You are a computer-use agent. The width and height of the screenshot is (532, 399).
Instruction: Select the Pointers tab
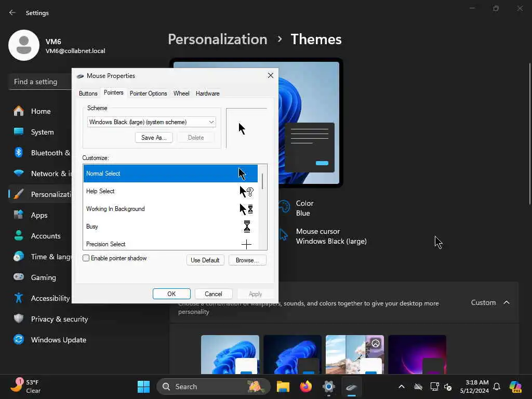114,92
